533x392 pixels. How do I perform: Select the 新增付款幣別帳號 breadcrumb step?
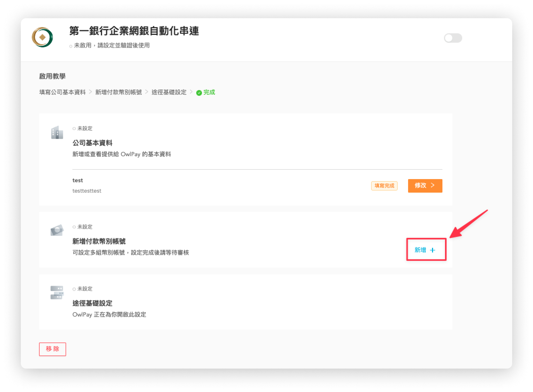[119, 92]
